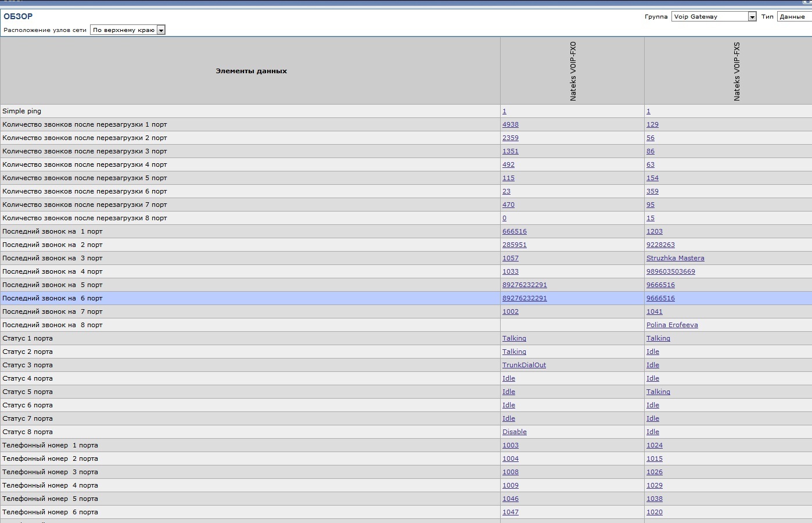Click the Simple ping value for Nateks VOIP-FXO
Screen dimensions: 812x523
point(504,111)
